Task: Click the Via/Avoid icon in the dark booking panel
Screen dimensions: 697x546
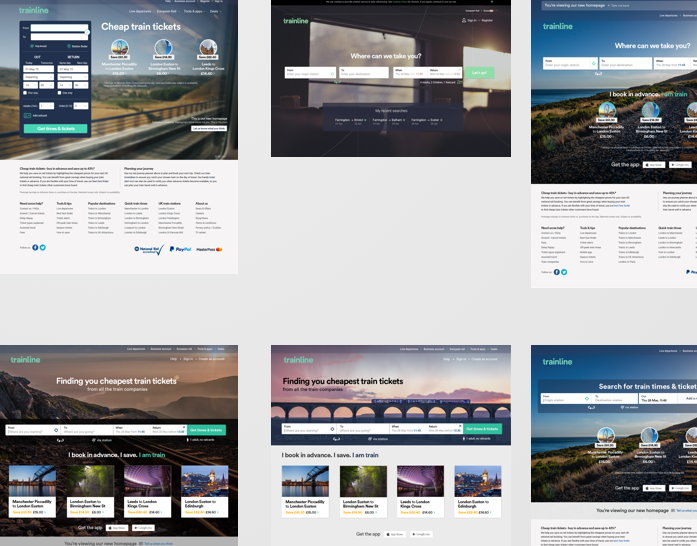Action: (32, 46)
